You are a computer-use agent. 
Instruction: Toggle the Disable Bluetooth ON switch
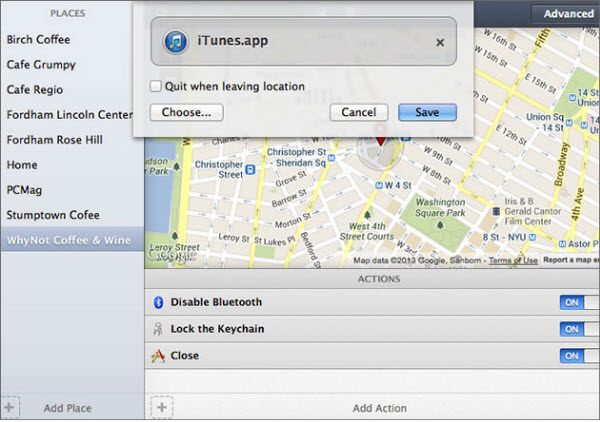pos(579,302)
